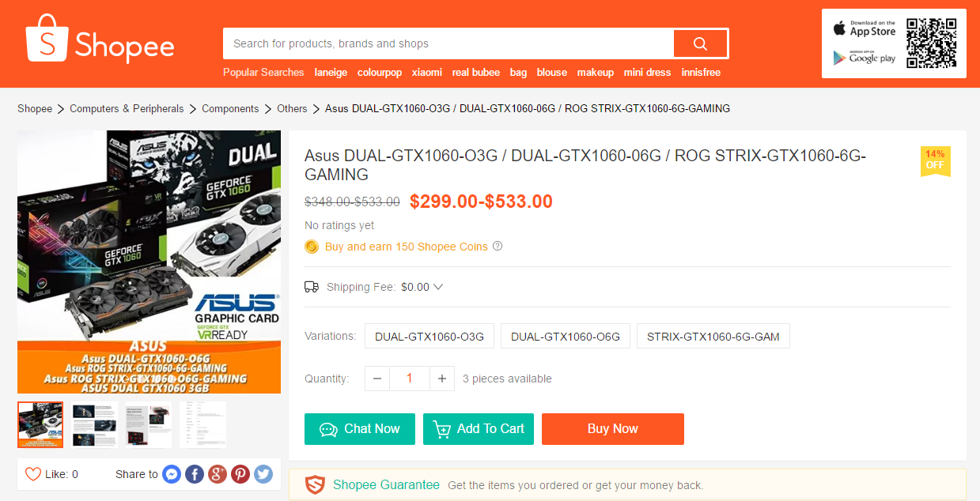
Task: Select the STRIX-GTX1060-6G-GAM variation
Action: coord(713,336)
